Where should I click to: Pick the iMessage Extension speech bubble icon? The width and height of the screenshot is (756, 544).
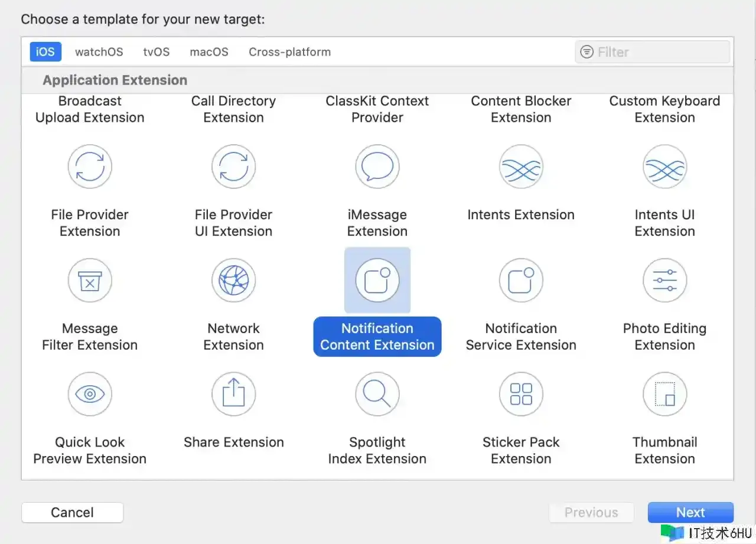(377, 167)
